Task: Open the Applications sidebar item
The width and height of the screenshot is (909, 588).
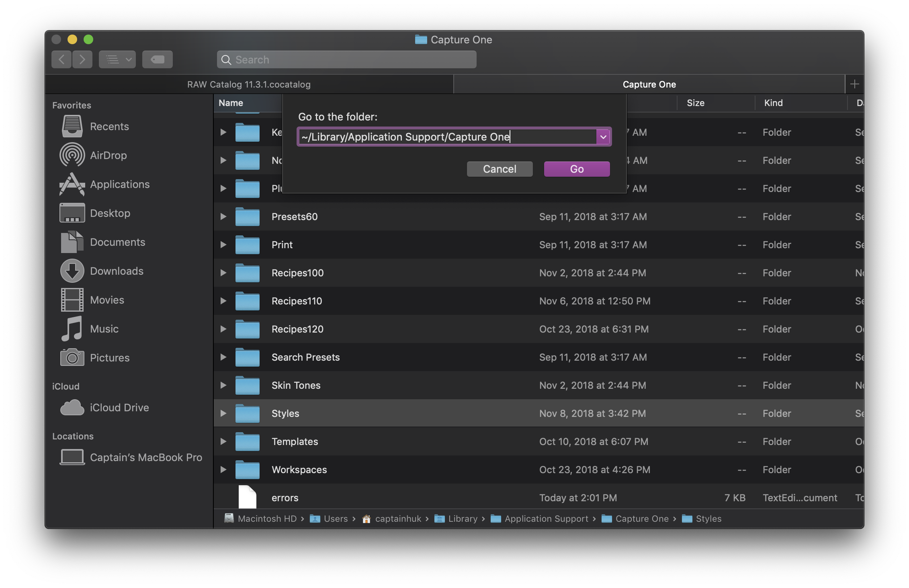Action: click(119, 184)
